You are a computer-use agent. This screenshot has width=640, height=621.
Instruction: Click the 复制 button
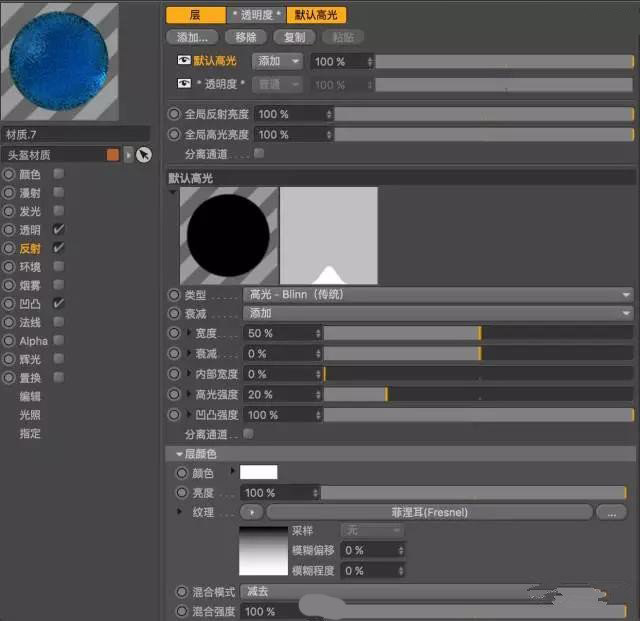(294, 38)
